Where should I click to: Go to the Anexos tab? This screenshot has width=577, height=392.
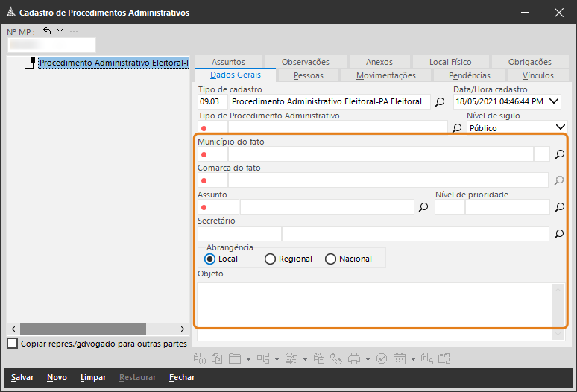tap(379, 62)
